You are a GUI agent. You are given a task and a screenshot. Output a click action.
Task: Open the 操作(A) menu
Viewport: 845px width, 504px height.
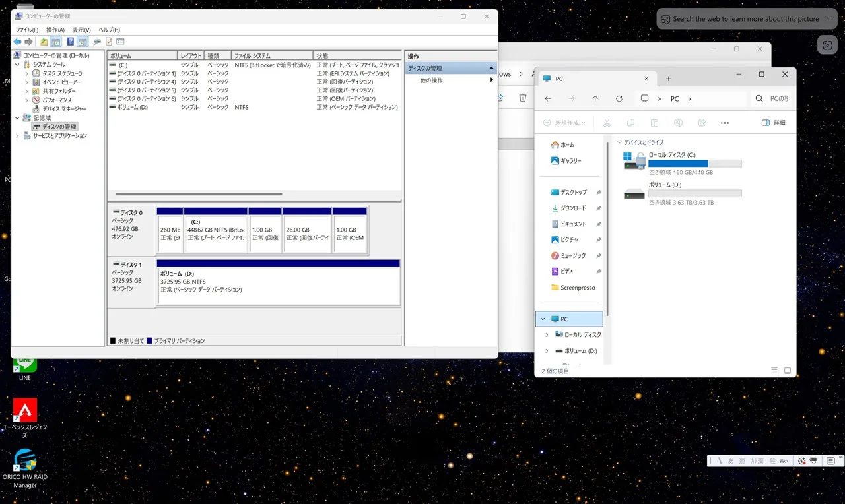pos(55,30)
